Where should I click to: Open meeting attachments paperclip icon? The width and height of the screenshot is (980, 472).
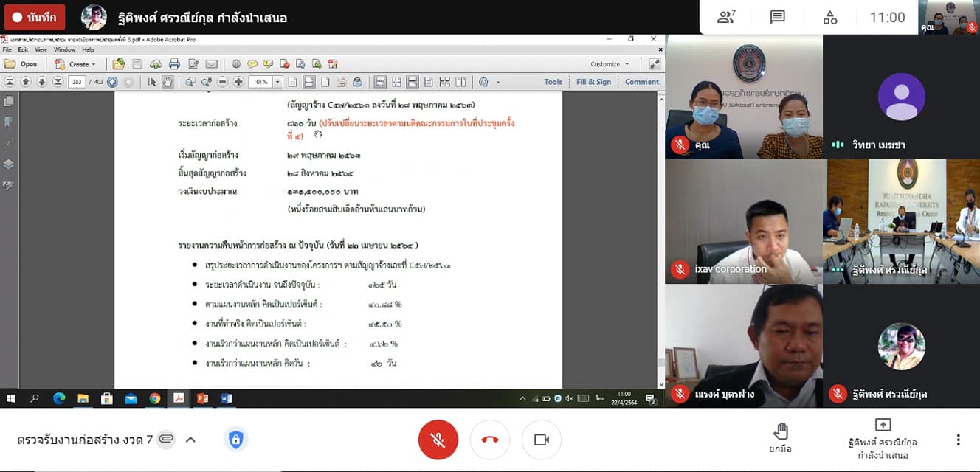pyautogui.click(x=166, y=440)
